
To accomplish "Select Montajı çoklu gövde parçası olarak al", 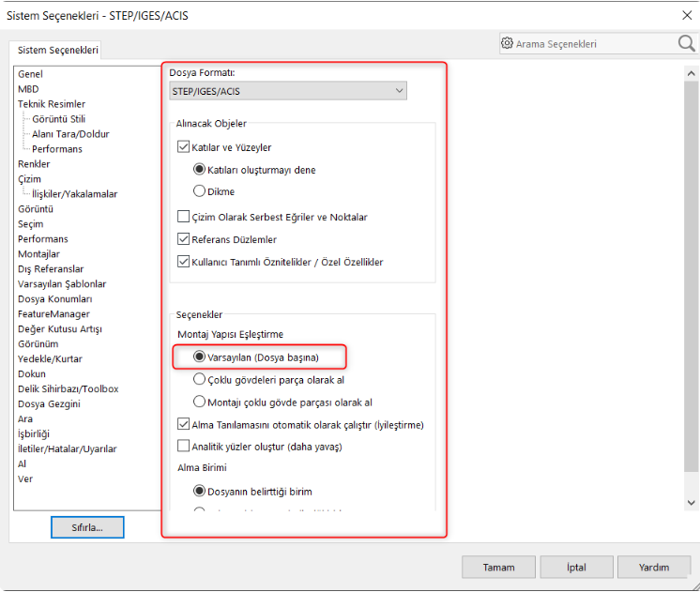I will (199, 402).
